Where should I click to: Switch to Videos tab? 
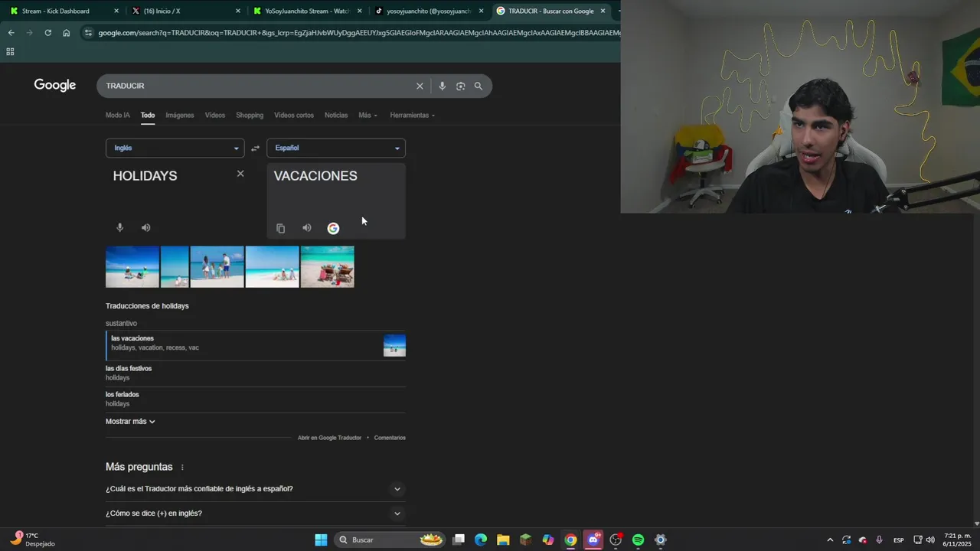pos(215,116)
